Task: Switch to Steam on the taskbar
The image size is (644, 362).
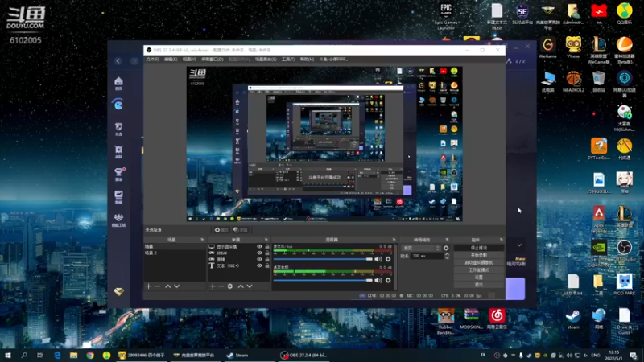Action: coord(237,355)
